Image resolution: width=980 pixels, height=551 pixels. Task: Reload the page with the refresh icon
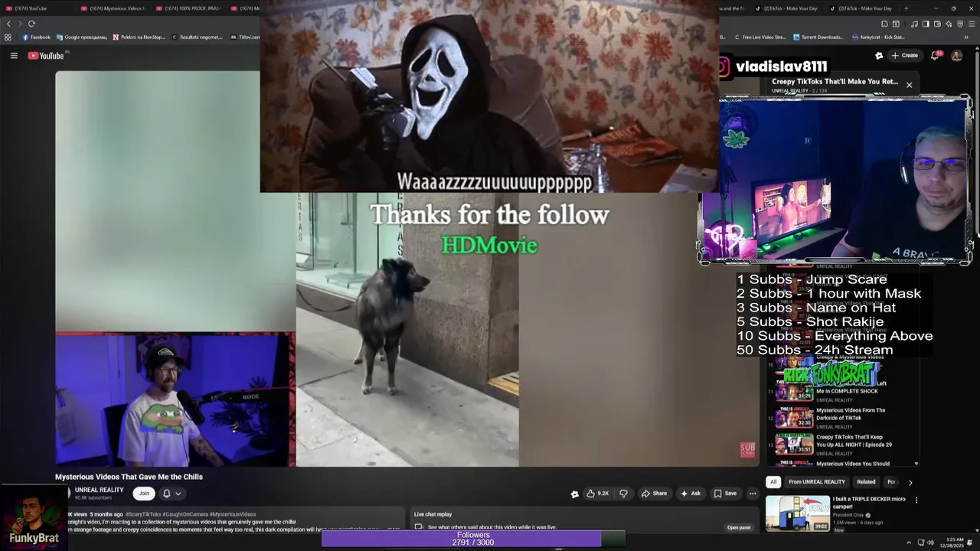(x=31, y=24)
